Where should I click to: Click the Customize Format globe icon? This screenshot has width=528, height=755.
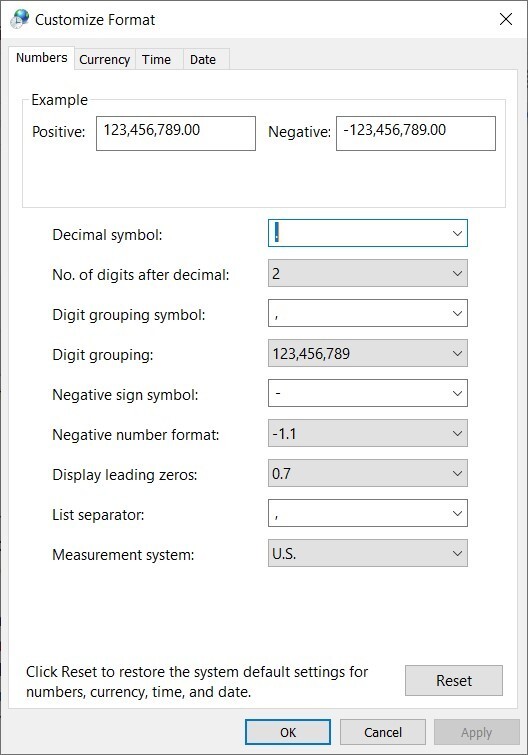(x=20, y=19)
